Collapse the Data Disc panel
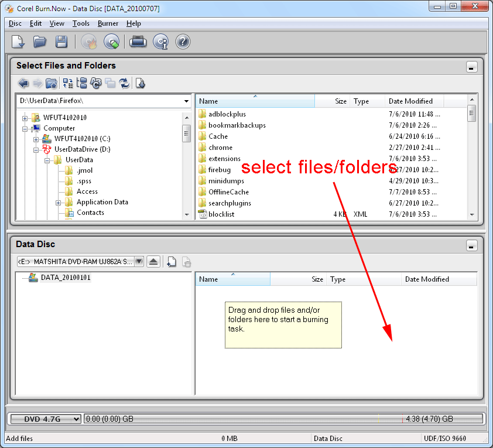The height and width of the screenshot is (448, 493). click(471, 245)
